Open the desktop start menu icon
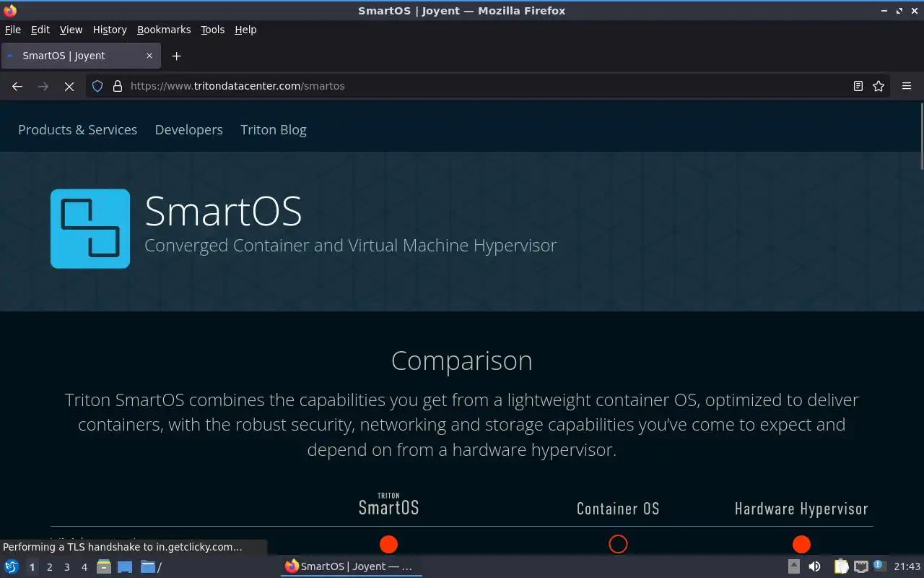This screenshot has width=924, height=578. click(x=12, y=566)
